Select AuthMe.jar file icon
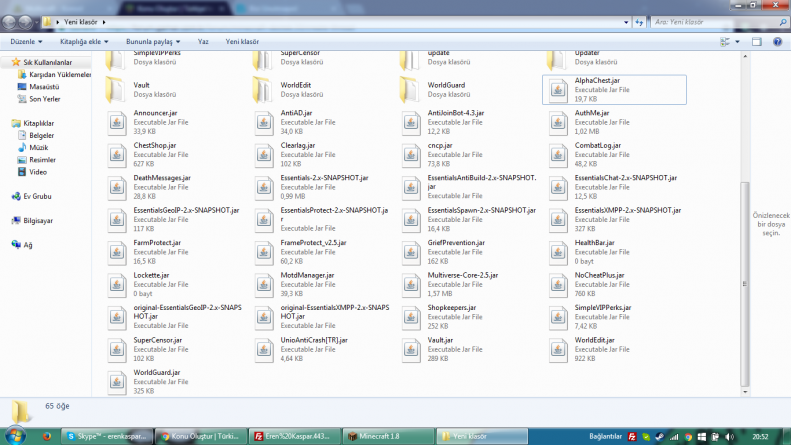Screen dimensions: 791x445 (558, 123)
